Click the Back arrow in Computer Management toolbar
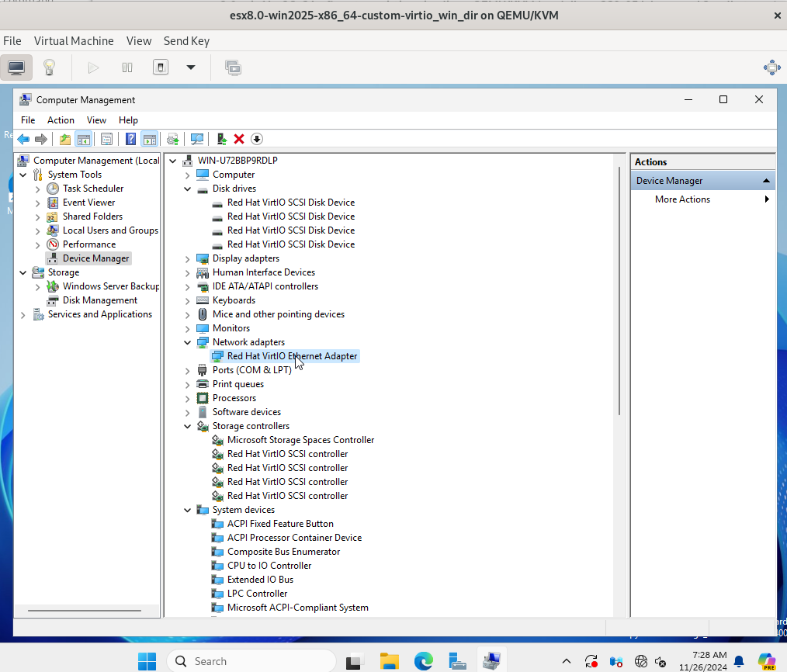The image size is (787, 672). pos(23,139)
